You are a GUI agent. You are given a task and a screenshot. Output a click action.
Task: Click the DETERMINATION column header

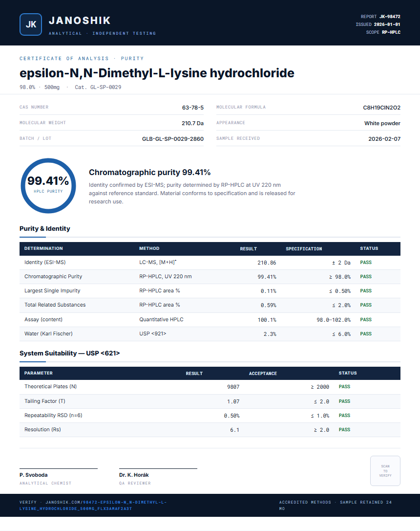click(43, 248)
